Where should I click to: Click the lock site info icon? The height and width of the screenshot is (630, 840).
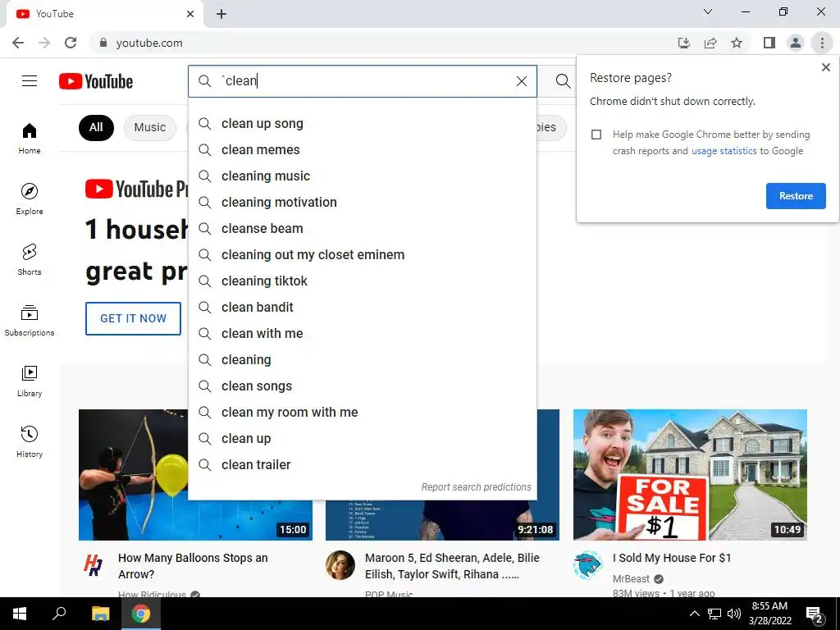click(103, 43)
